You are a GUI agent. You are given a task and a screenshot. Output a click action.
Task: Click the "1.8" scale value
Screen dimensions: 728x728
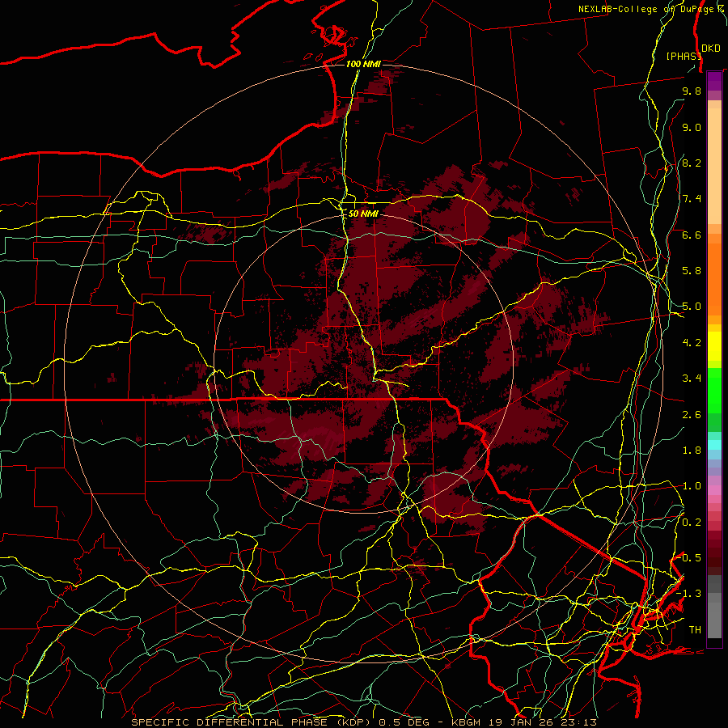pyautogui.click(x=692, y=451)
